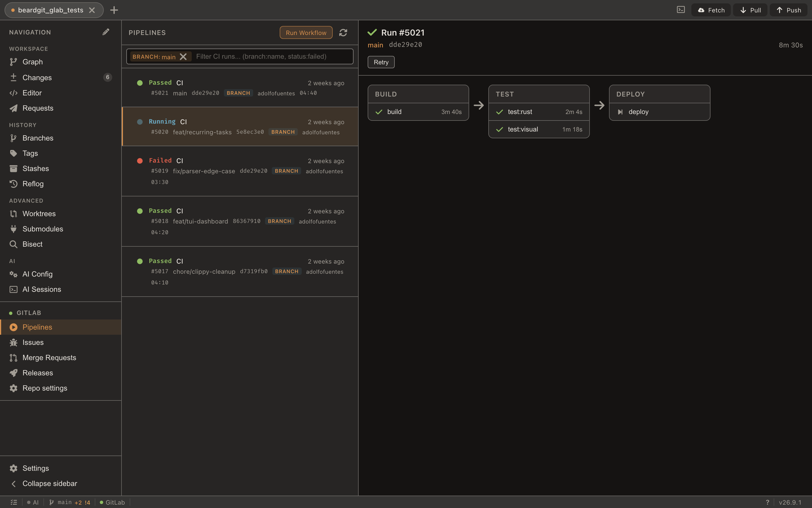Open the test:rust job
812x508 pixels.
(x=539, y=112)
